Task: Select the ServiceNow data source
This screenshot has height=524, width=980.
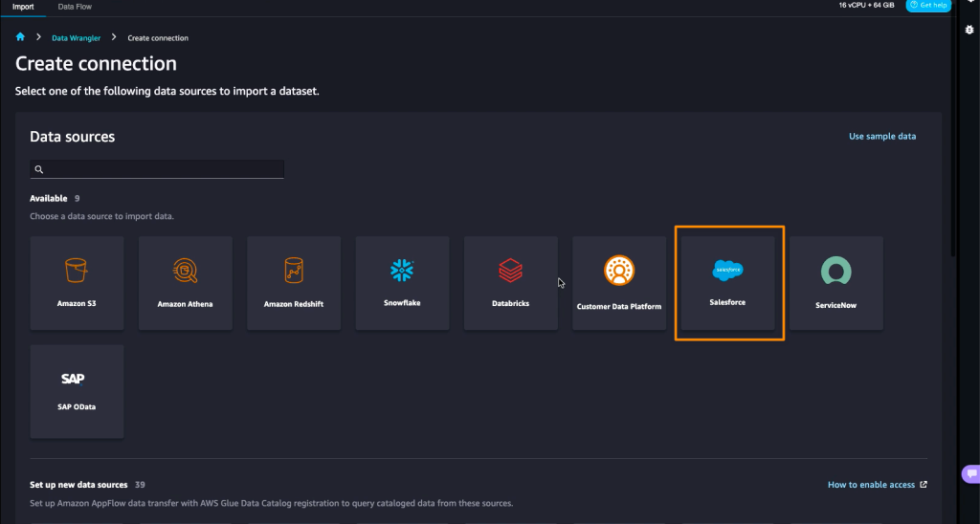Action: [835, 283]
